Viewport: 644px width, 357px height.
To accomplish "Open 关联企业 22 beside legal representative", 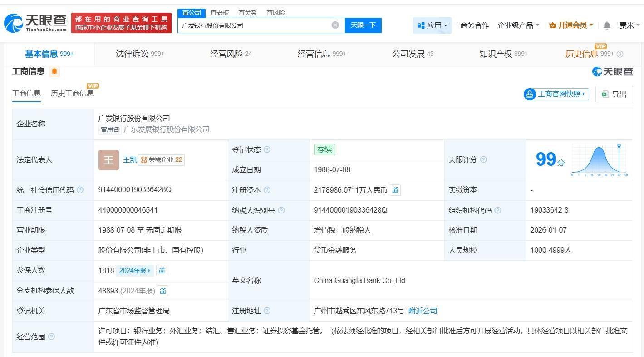I will tap(162, 160).
